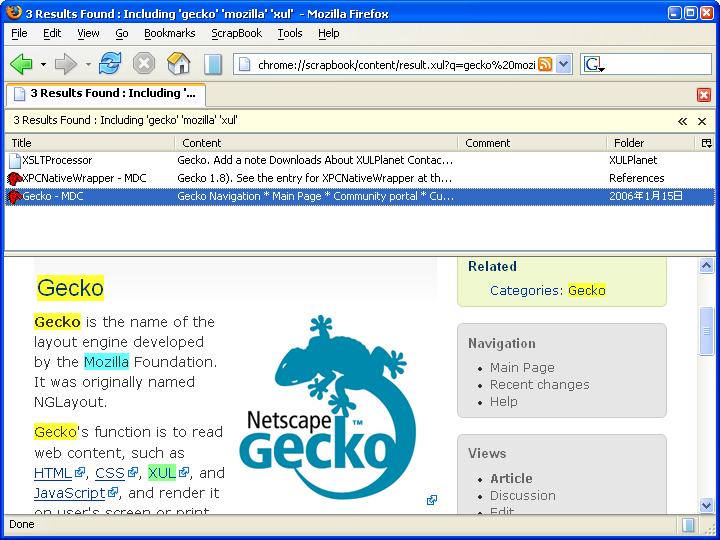Viewport: 720px width, 540px height.
Task: Click the References folder cell
Action: click(x=636, y=178)
